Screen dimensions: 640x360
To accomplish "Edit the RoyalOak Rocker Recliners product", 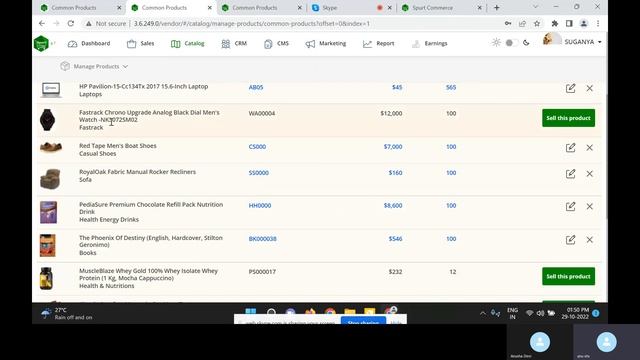I will 570,173.
